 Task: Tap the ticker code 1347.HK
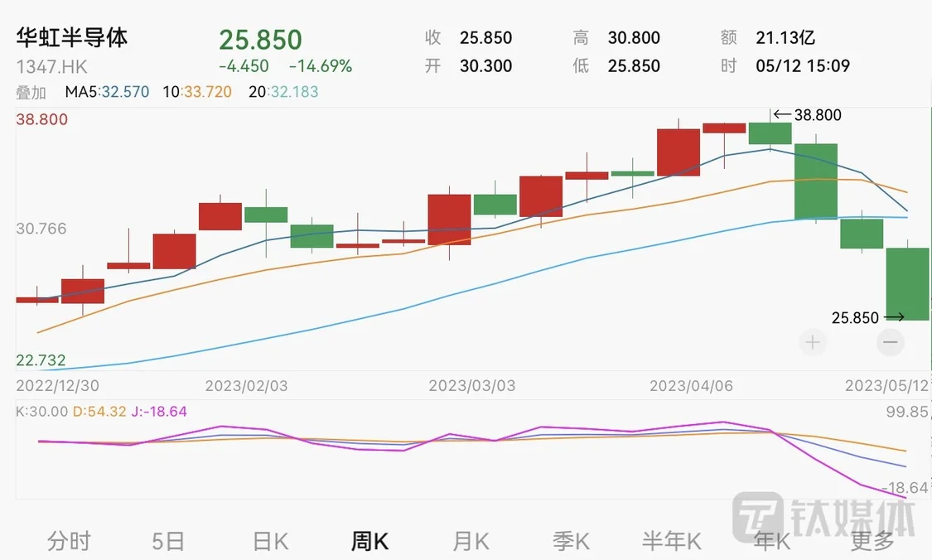click(51, 66)
